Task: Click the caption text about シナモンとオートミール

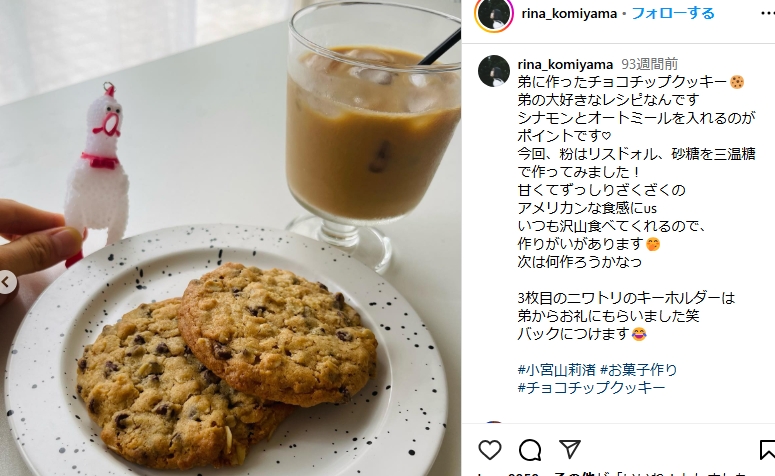Action: 637,118
